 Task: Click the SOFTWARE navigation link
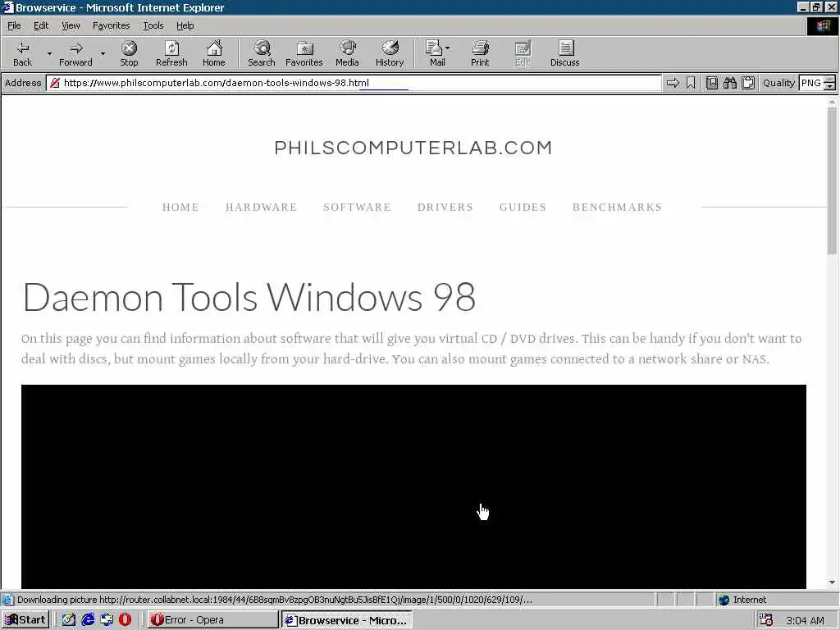tap(357, 208)
